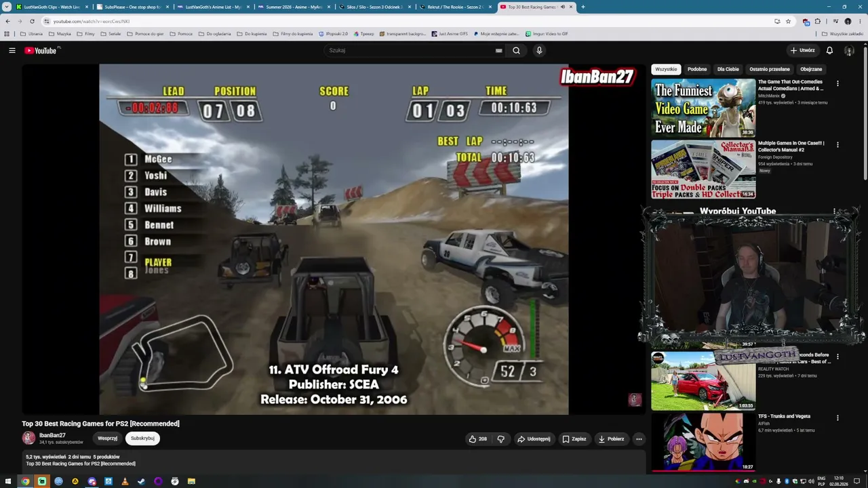
Task: Open Steam from the taskbar
Action: click(142, 481)
